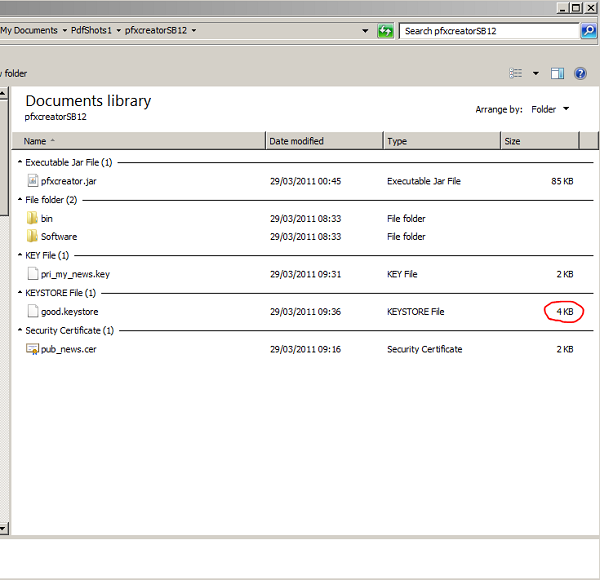The width and height of the screenshot is (600, 580).
Task: Click the Security Certificate (1) group label
Action: [70, 331]
